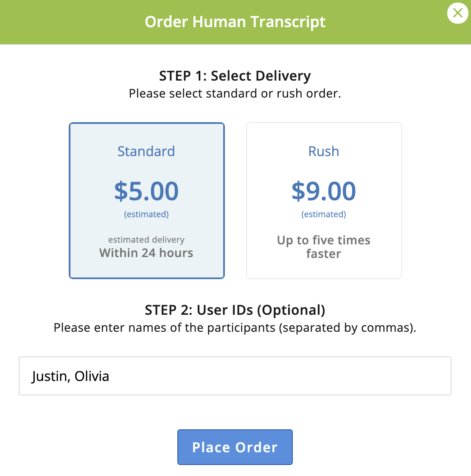Click the "Rush" option title
Screen dimensions: 471x476
[324, 151]
